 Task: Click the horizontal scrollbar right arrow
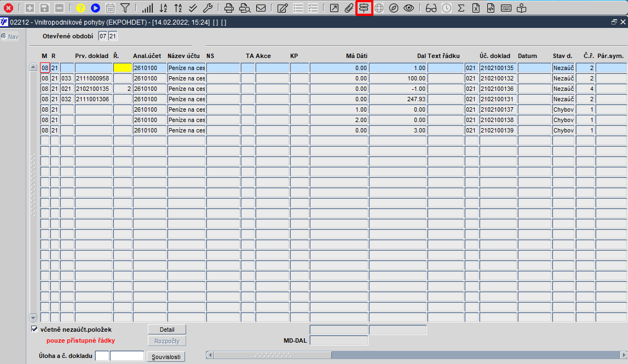624,355
